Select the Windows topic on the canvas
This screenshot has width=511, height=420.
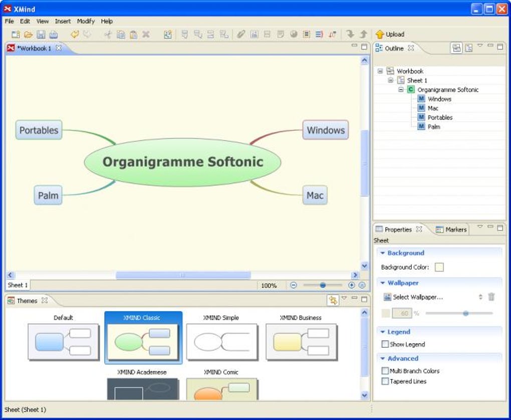(326, 130)
